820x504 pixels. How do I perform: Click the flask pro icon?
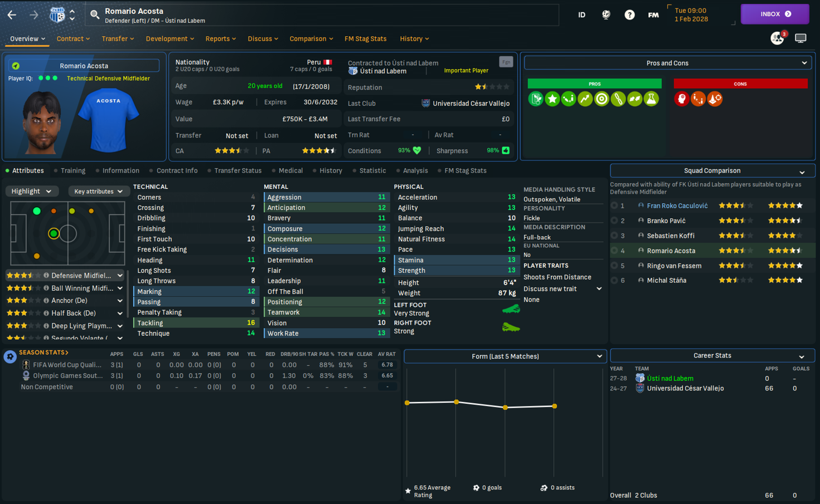click(651, 99)
